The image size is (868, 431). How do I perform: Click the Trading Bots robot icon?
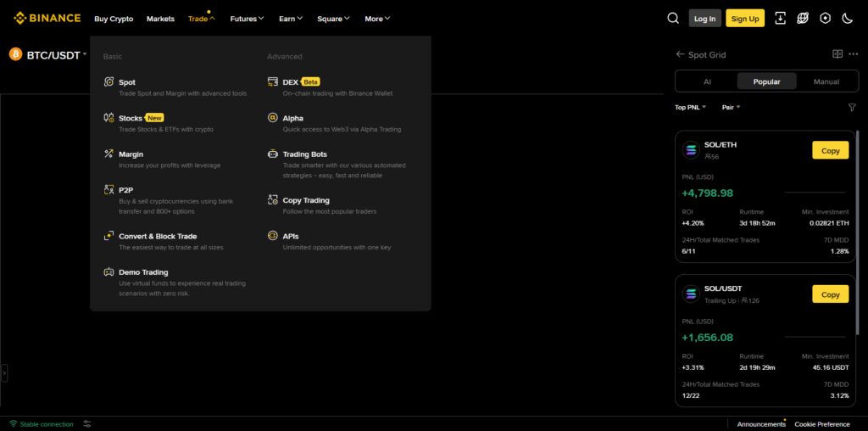[273, 154]
